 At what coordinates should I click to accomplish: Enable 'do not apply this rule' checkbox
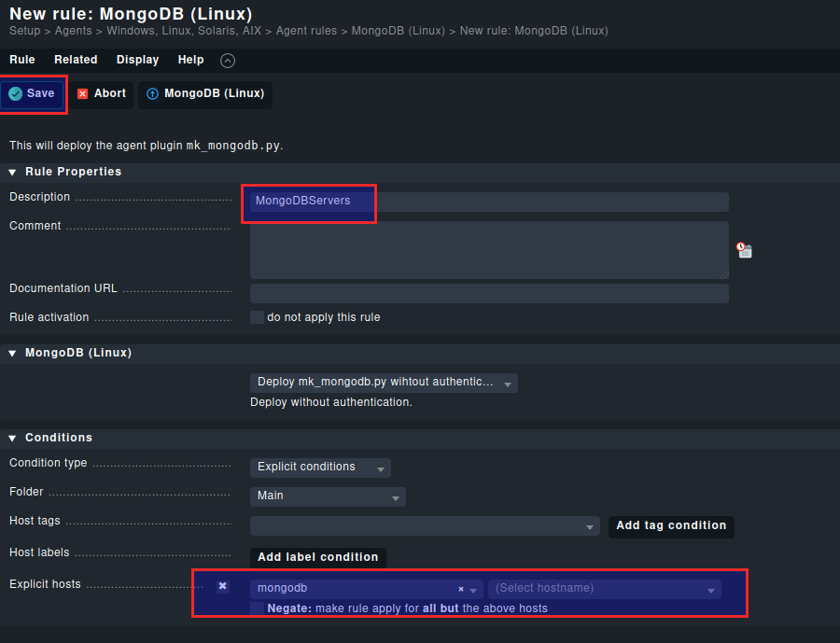click(x=257, y=317)
